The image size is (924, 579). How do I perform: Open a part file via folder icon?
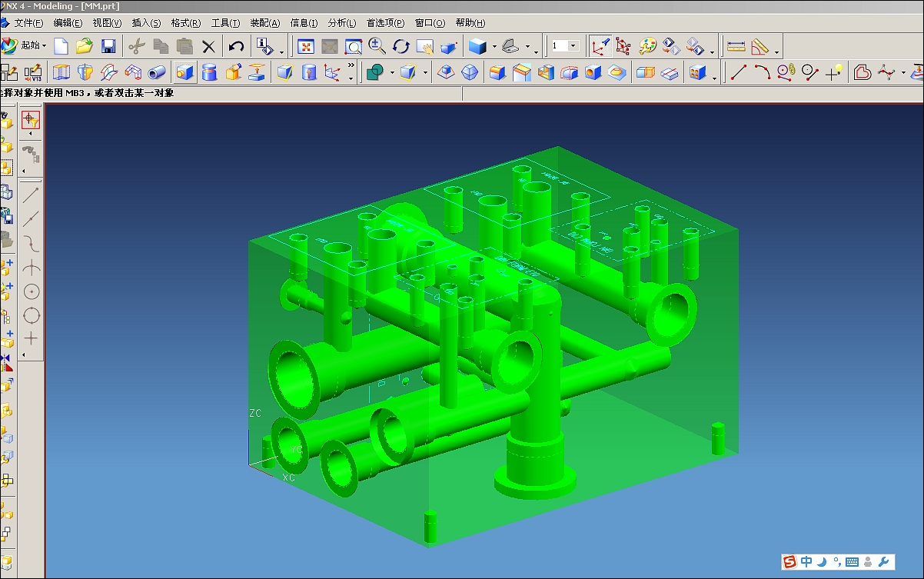click(x=85, y=46)
